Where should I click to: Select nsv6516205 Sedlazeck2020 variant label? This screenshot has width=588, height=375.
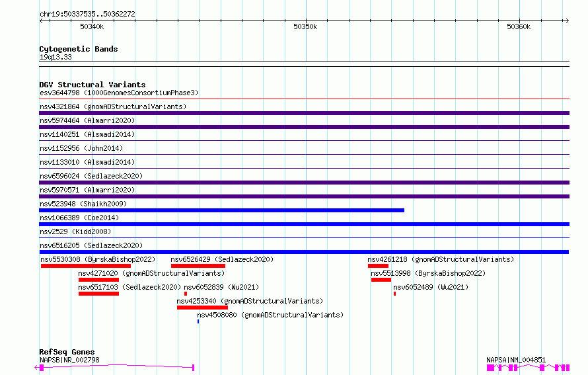(91, 245)
